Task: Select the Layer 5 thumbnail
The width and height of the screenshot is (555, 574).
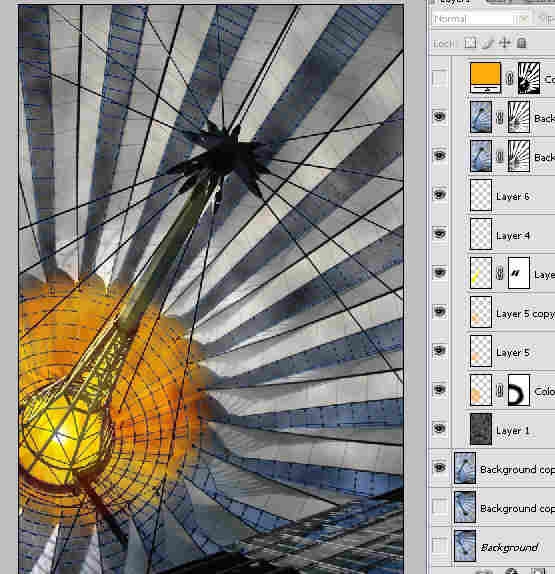Action: pos(481,351)
